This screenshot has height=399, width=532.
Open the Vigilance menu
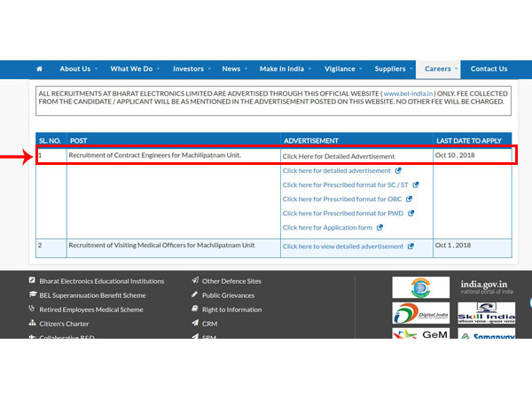click(x=340, y=69)
